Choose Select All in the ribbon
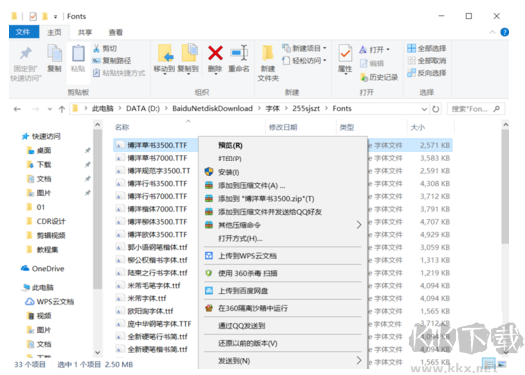The image size is (525, 375). pos(427,49)
